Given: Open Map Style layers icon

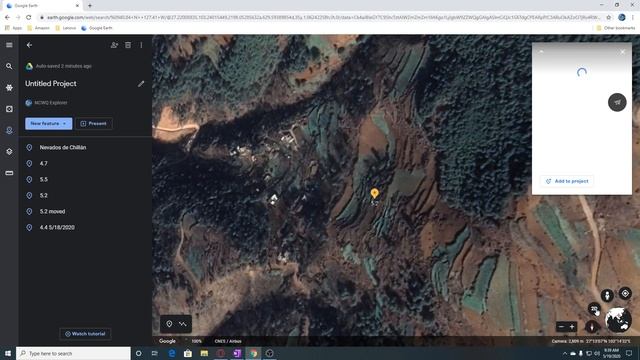Looking at the screenshot, I should pyautogui.click(x=9, y=151).
